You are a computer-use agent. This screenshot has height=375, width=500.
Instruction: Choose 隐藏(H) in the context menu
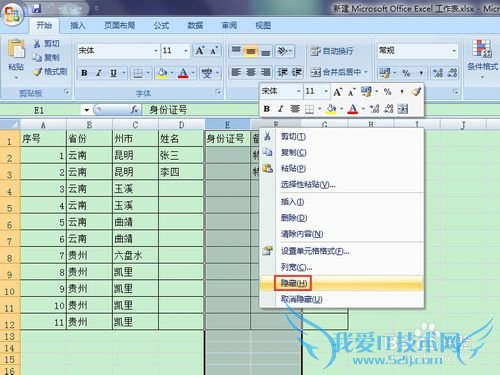point(342,283)
